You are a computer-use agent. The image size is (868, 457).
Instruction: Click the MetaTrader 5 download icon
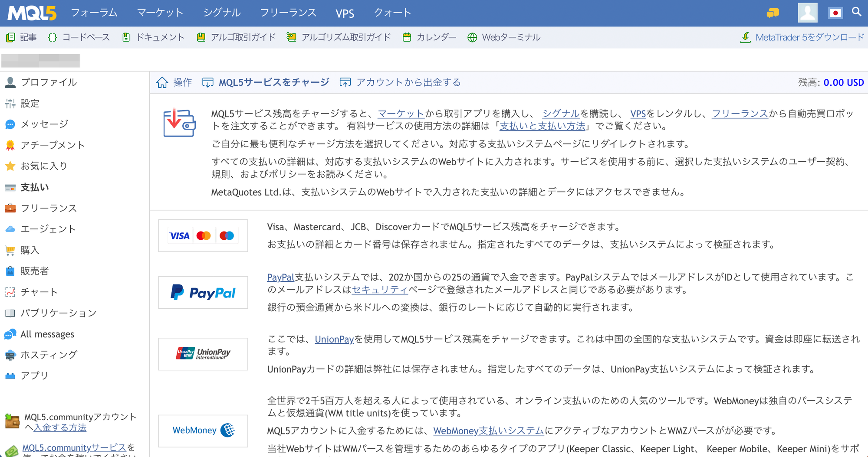coord(745,37)
